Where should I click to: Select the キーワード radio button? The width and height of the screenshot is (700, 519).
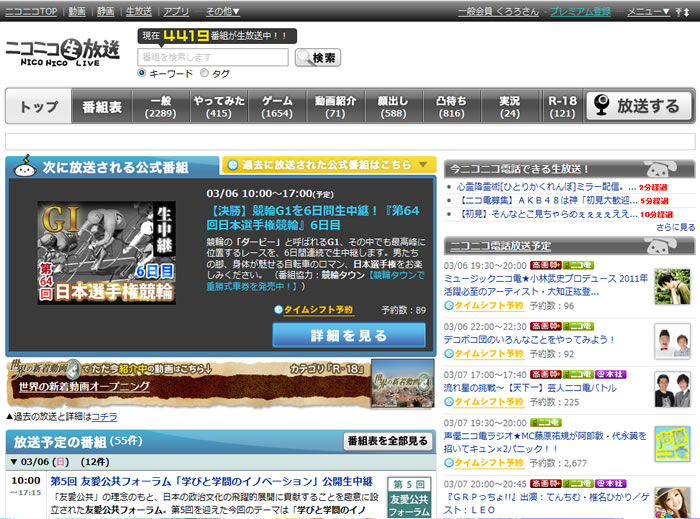(x=142, y=73)
